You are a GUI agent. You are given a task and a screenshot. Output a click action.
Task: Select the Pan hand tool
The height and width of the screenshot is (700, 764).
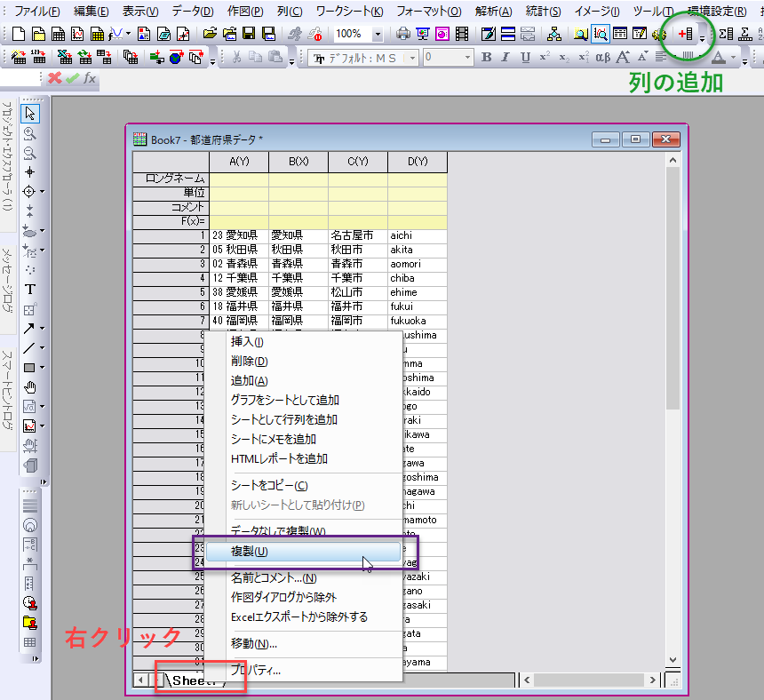[29, 387]
